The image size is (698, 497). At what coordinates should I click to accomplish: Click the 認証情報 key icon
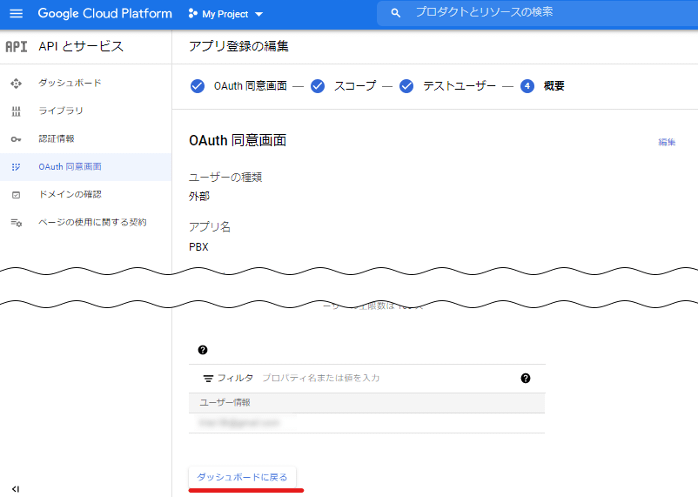[16, 139]
